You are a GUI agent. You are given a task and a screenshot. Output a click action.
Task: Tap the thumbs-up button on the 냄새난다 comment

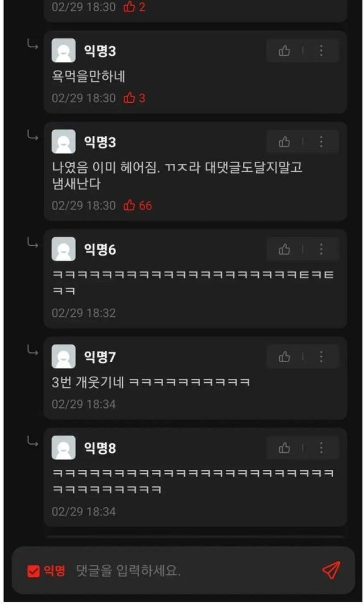[x=284, y=142]
